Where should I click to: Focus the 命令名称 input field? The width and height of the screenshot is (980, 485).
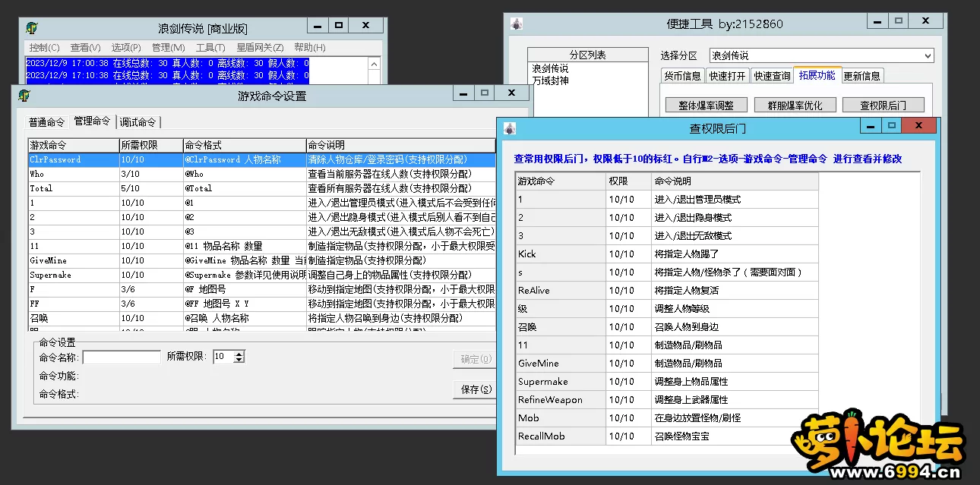pos(122,357)
